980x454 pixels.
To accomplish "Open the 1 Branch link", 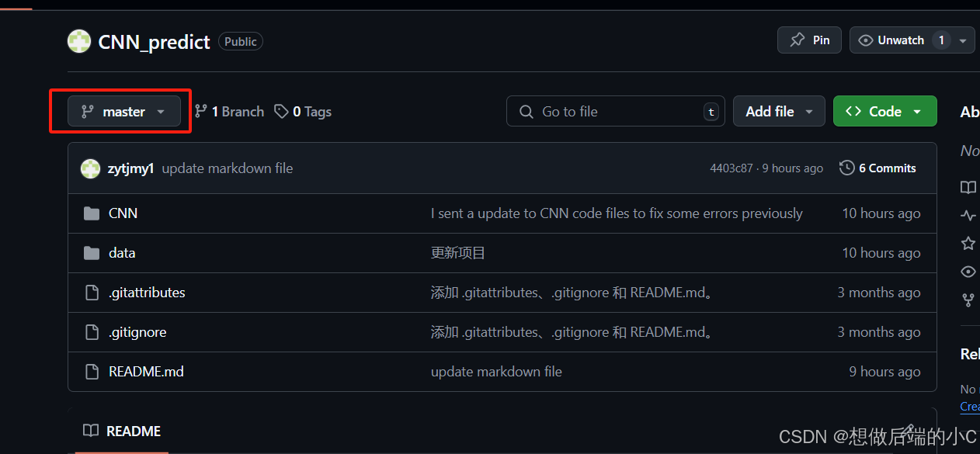I will pyautogui.click(x=229, y=112).
